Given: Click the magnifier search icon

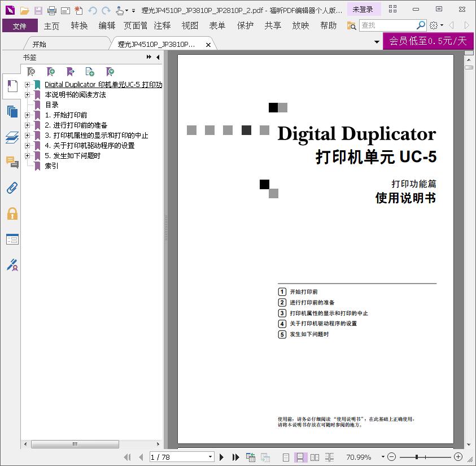Looking at the screenshot, I should 421,25.
